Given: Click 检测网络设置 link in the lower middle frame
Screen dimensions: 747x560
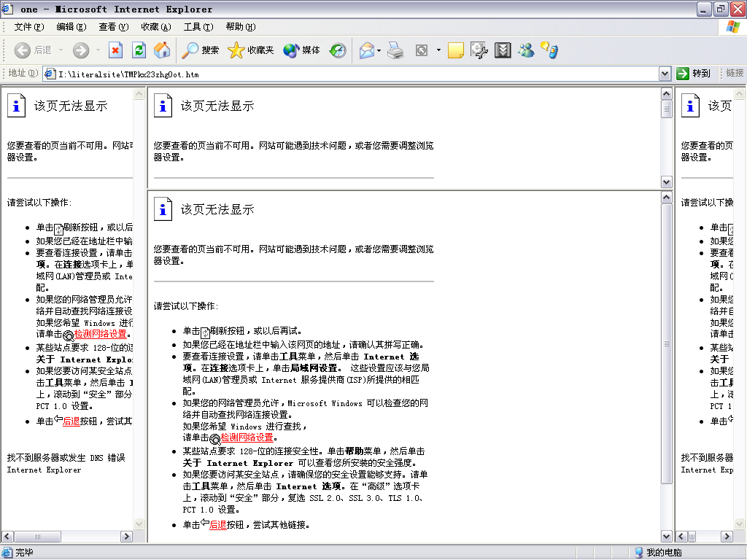Looking at the screenshot, I should (247, 437).
